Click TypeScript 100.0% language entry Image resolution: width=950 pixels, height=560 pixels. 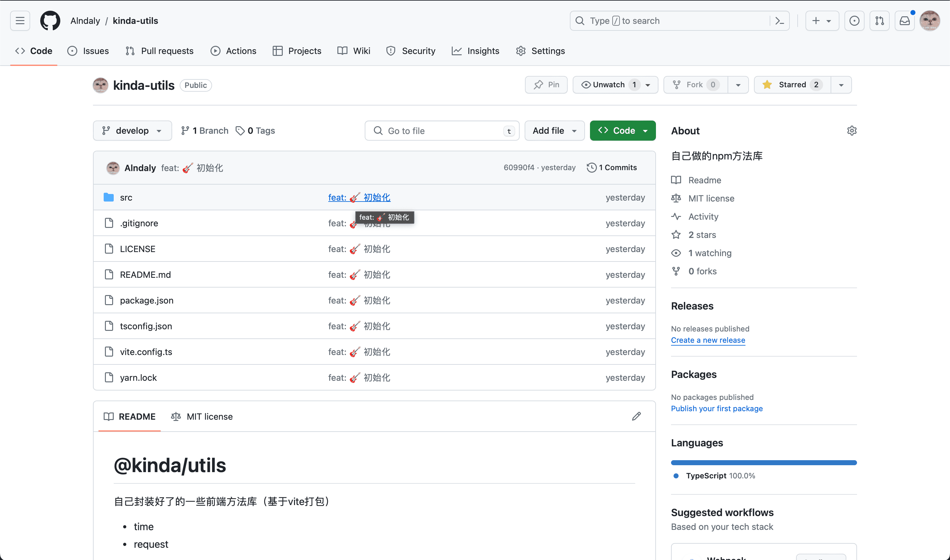point(714,476)
